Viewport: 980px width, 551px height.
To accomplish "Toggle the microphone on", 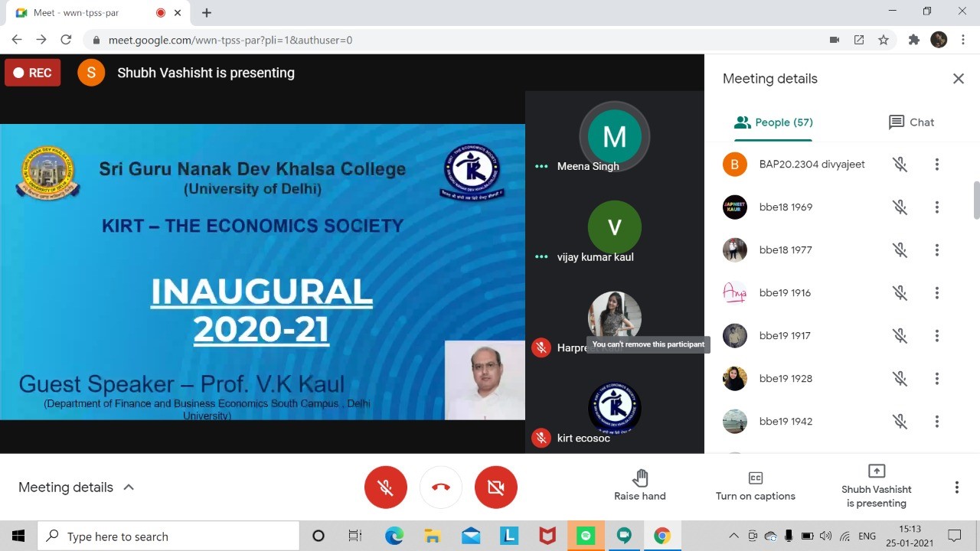I will (385, 487).
